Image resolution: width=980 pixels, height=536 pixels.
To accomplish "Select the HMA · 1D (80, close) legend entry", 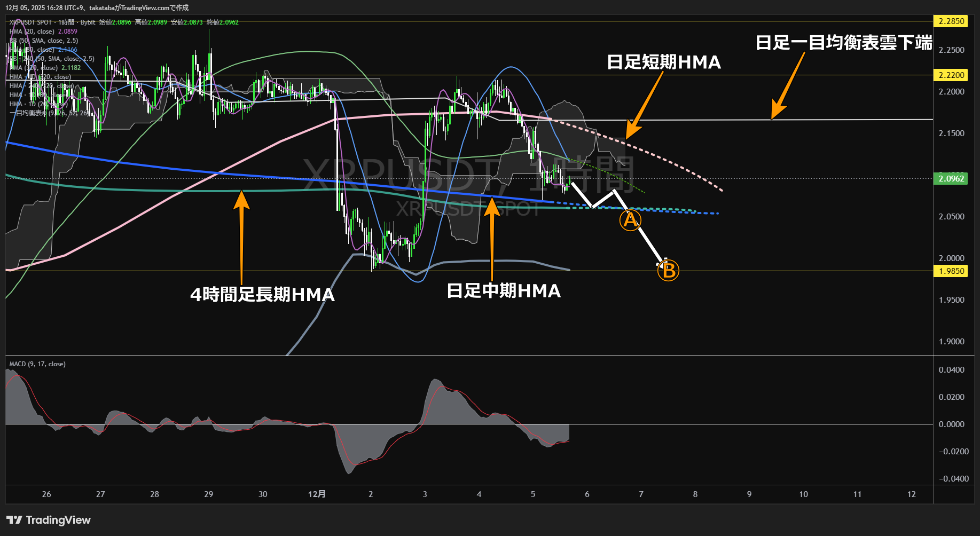I will coord(38,95).
